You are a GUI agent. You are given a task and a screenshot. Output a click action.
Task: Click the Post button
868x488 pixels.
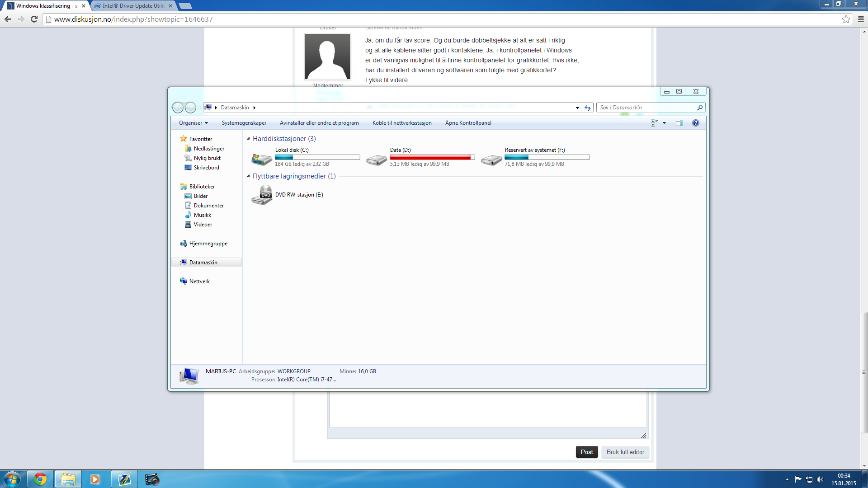tap(586, 452)
